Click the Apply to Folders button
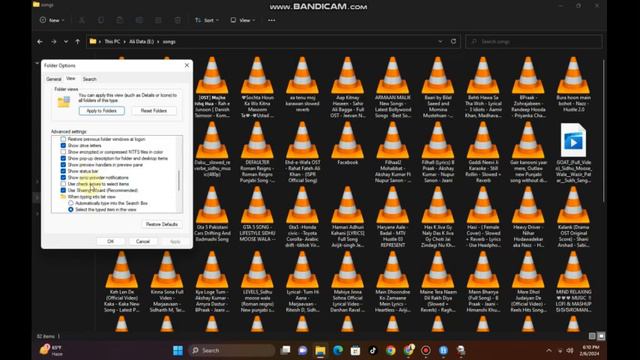This screenshot has width=640, height=360. tap(102, 111)
